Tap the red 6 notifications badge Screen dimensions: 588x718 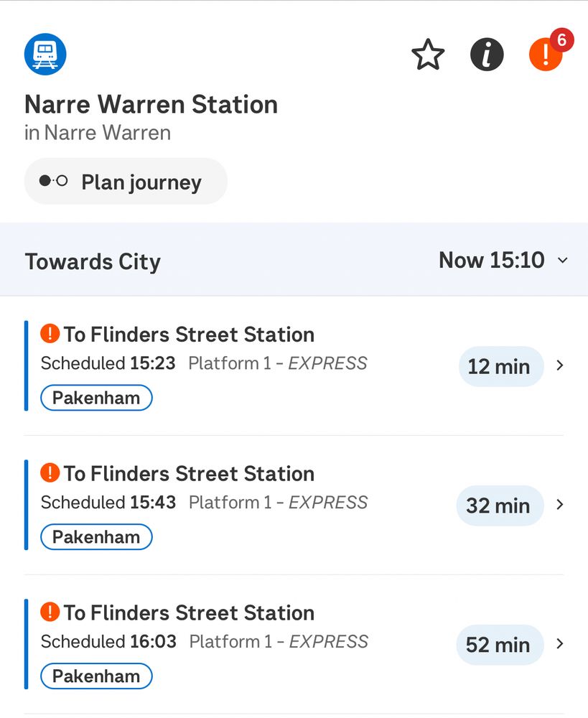coord(561,41)
